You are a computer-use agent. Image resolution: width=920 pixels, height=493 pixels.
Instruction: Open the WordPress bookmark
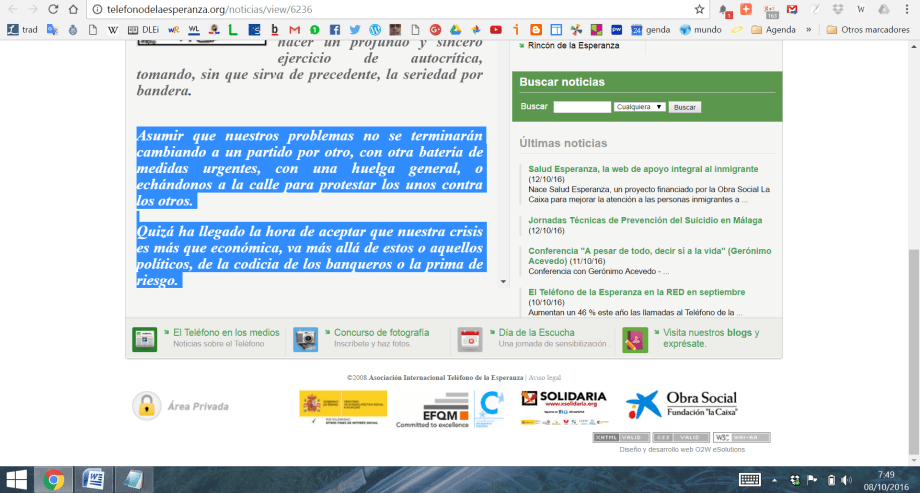pyautogui.click(x=375, y=29)
